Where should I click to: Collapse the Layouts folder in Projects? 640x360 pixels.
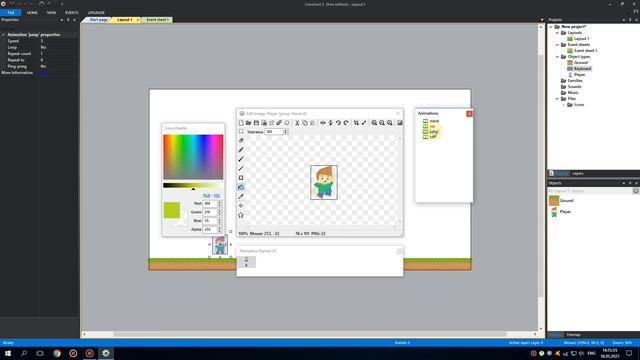558,33
